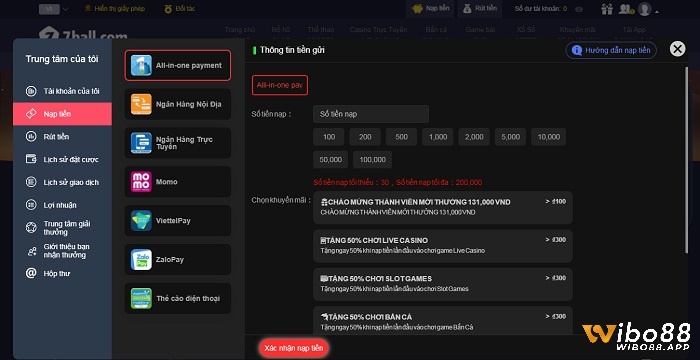The width and height of the screenshot is (700, 360).
Task: Close the deposit dialog with X button
Action: (x=677, y=49)
